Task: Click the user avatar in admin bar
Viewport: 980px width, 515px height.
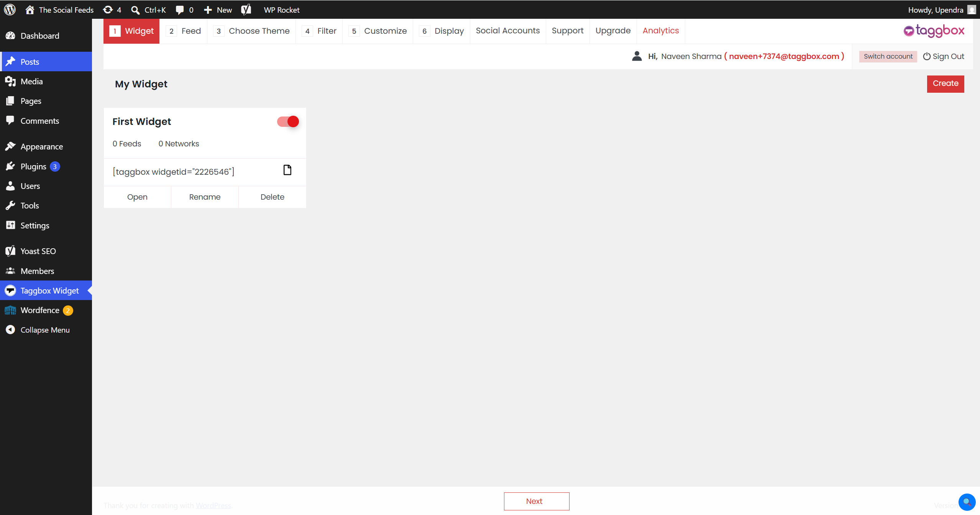Action: [972, 10]
